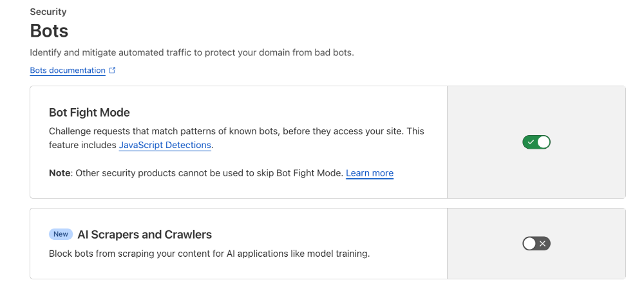Click the white knob of the AI Scrapers switch
644x289 pixels.
point(529,243)
